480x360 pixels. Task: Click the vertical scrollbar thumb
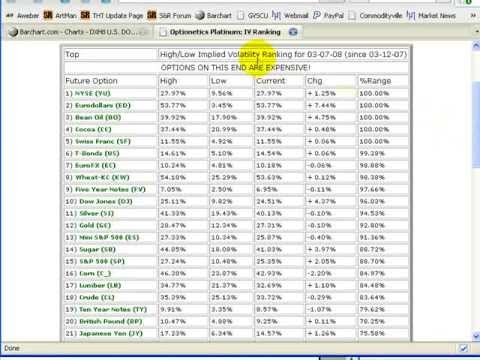point(476,124)
